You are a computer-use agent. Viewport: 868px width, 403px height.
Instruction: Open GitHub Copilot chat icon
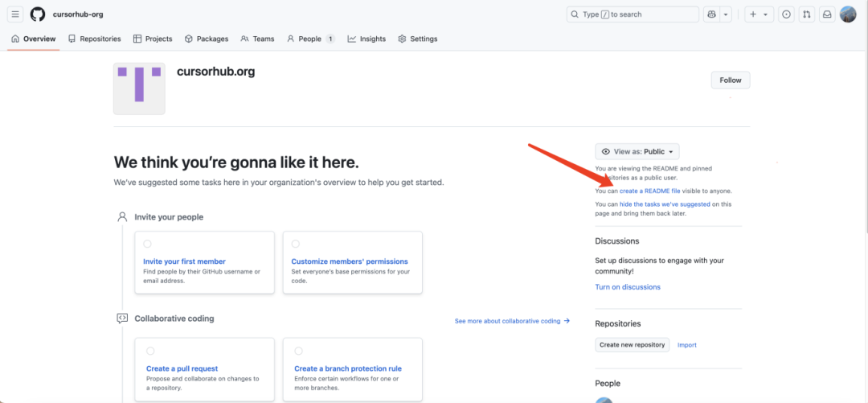tap(711, 14)
